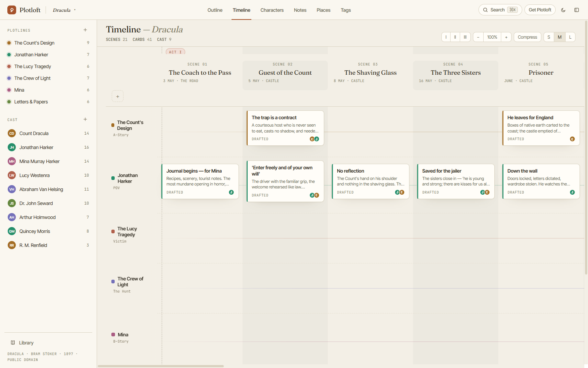Select The Count's Design plotline
This screenshot has width=588, height=368.
[49, 43]
